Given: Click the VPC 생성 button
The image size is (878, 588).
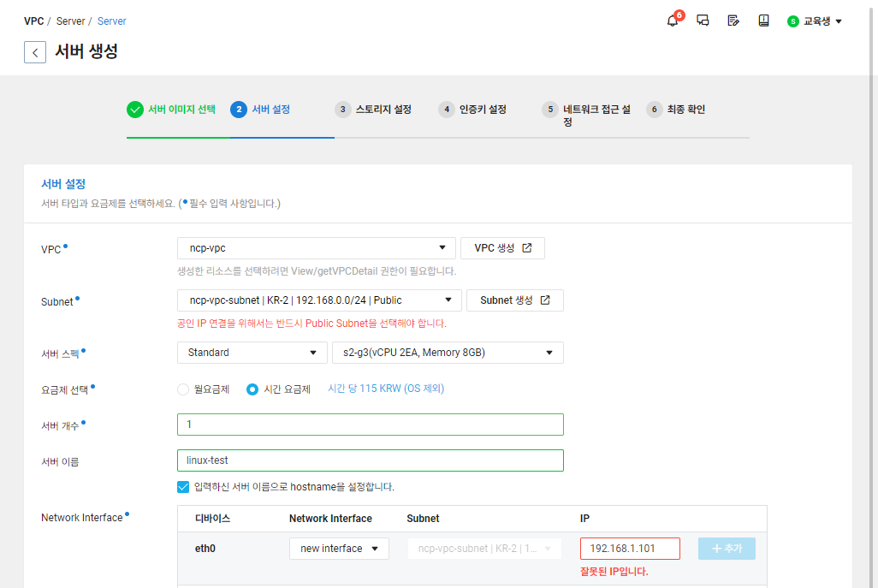Looking at the screenshot, I should (x=502, y=248).
